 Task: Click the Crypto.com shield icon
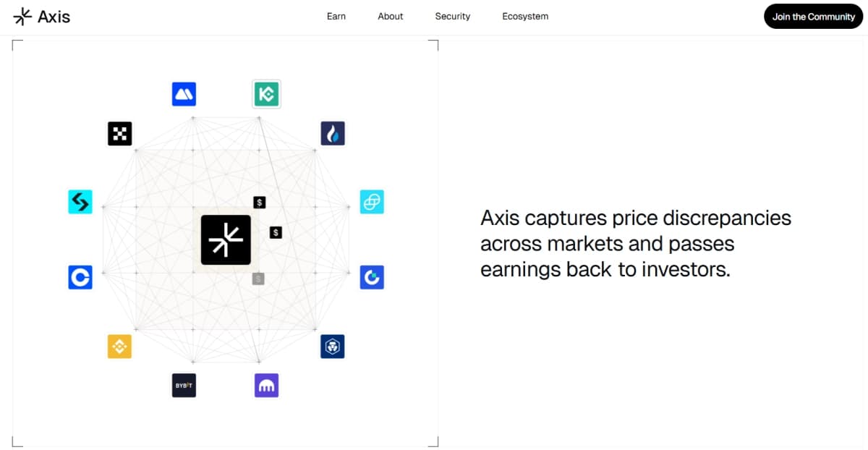tap(333, 346)
